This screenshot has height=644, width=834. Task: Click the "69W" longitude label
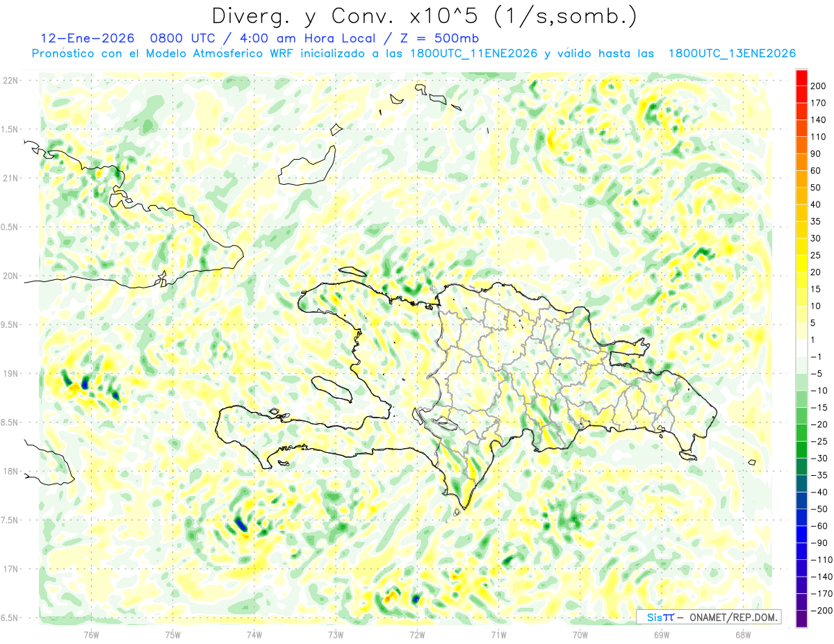[x=661, y=634]
